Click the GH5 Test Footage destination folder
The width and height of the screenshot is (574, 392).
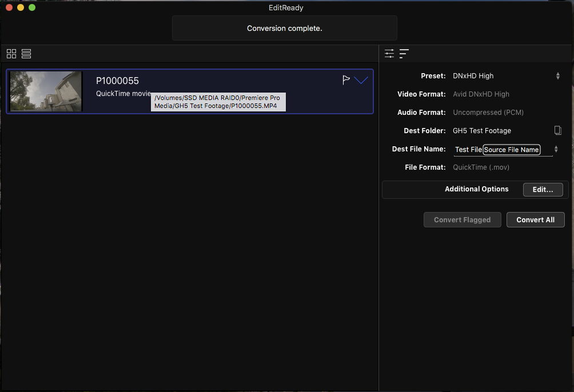tap(482, 131)
